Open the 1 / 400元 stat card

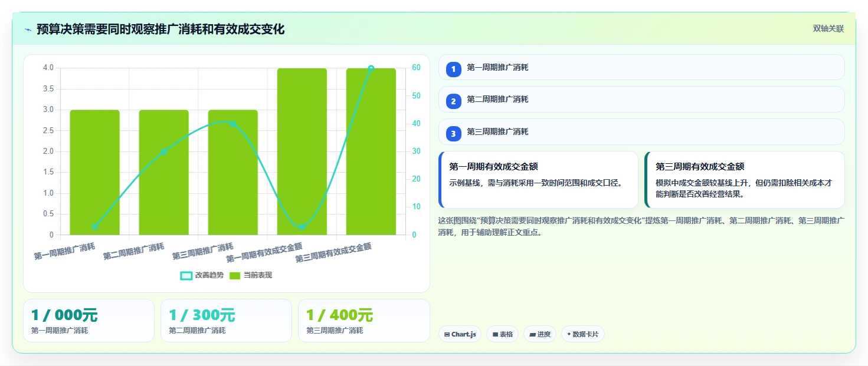pos(364,321)
